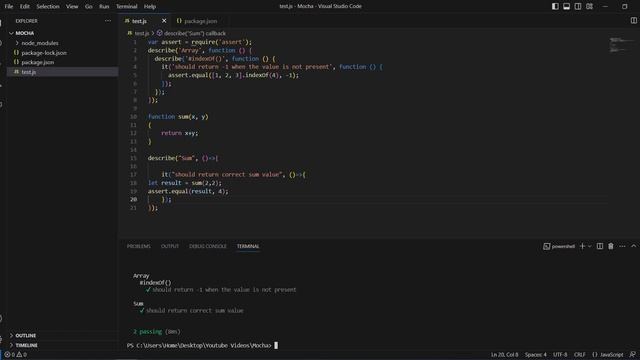640x360 pixels.
Task: Click the 'assert.equal(result, 4);' line
Action: click(188, 191)
